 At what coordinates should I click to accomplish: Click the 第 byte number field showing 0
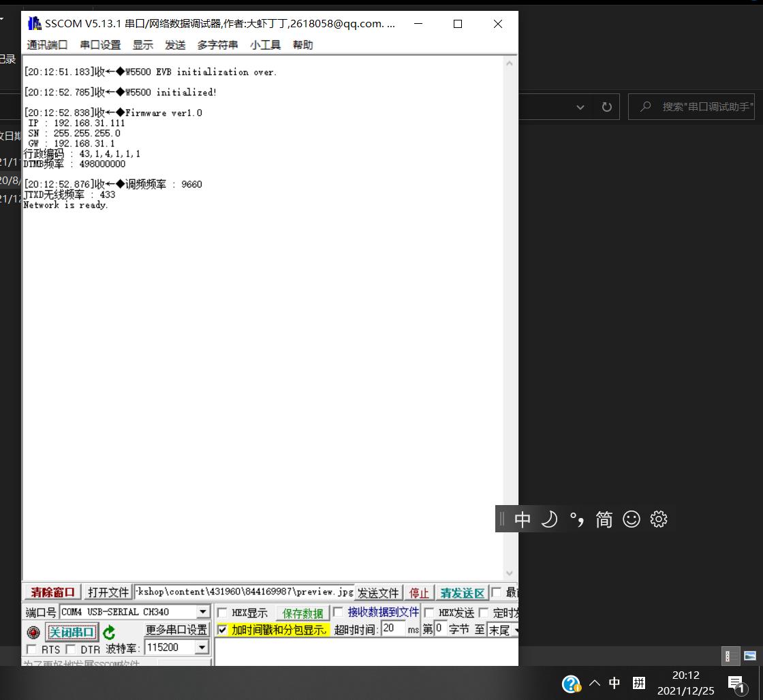439,628
